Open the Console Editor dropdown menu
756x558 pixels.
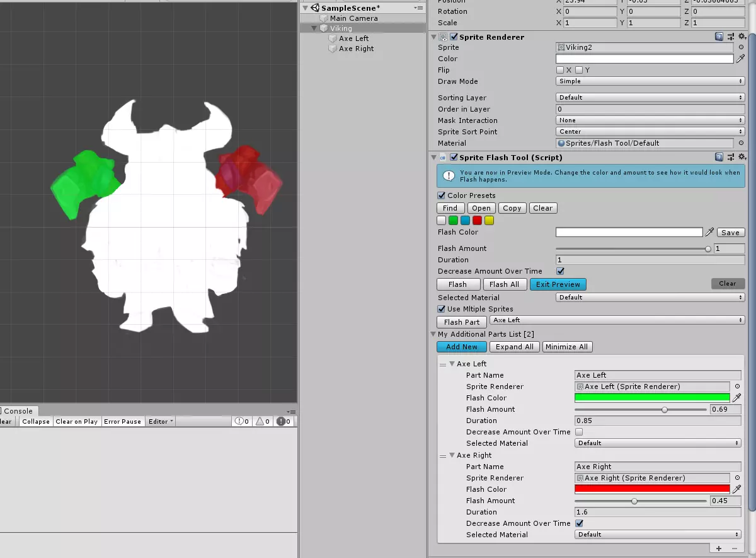pos(161,421)
